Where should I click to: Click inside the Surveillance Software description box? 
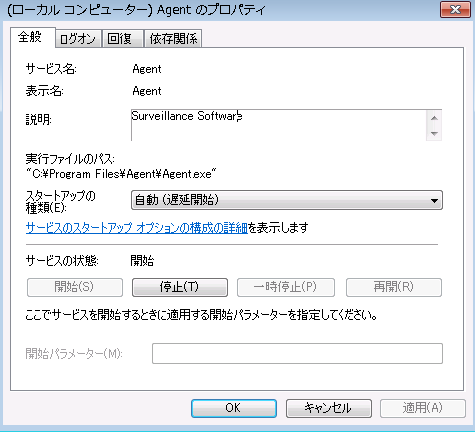tap(279, 125)
